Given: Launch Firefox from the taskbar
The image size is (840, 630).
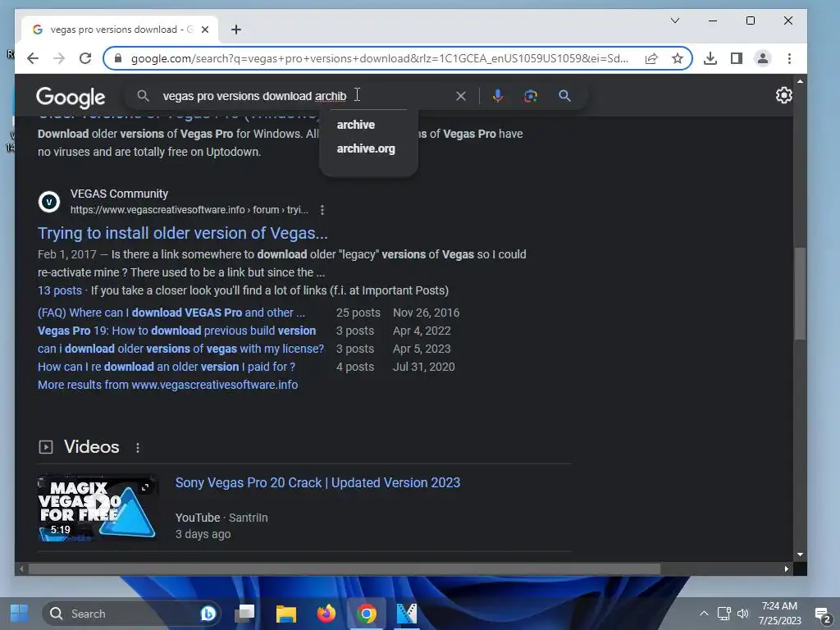Looking at the screenshot, I should [x=326, y=614].
